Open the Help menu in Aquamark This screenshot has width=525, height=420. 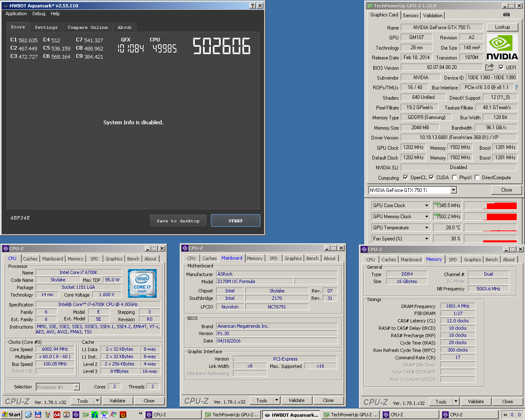(x=55, y=14)
